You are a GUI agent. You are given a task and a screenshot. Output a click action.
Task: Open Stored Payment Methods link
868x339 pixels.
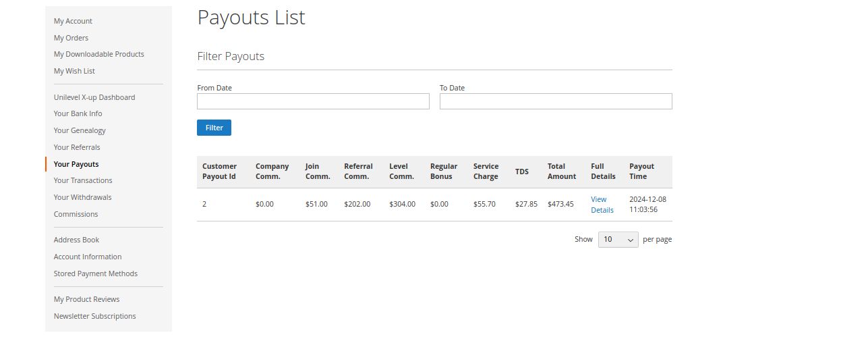(x=95, y=273)
